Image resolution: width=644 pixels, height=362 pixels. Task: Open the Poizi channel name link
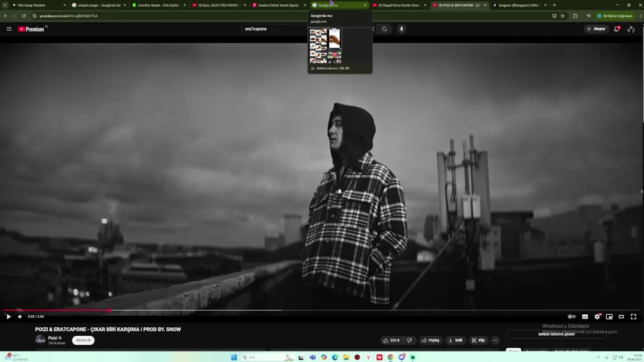point(52,338)
